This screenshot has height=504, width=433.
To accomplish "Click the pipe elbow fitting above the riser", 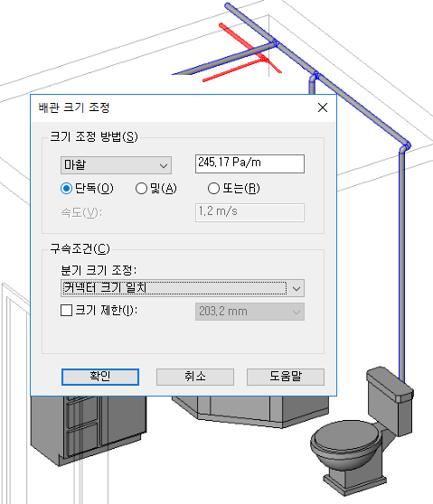I will (404, 148).
